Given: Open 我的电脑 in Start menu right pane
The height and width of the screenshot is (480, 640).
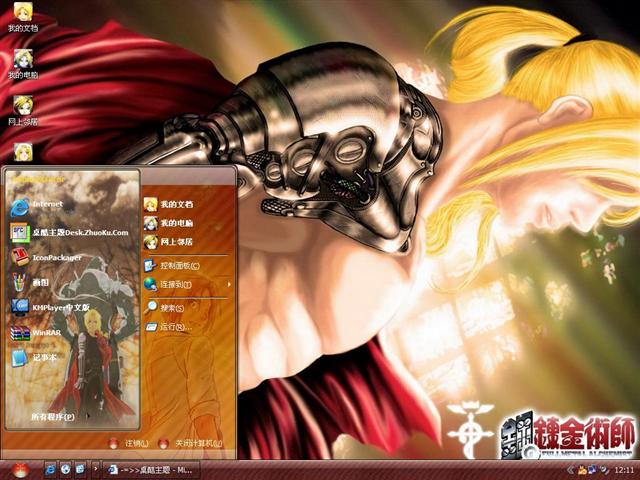Looking at the screenshot, I should (168, 223).
